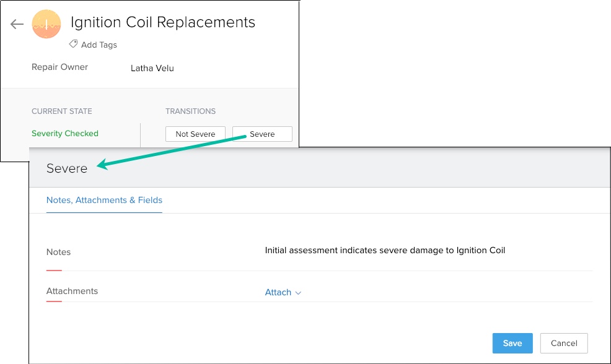
Task: Click the Attachments field label
Action: (72, 291)
